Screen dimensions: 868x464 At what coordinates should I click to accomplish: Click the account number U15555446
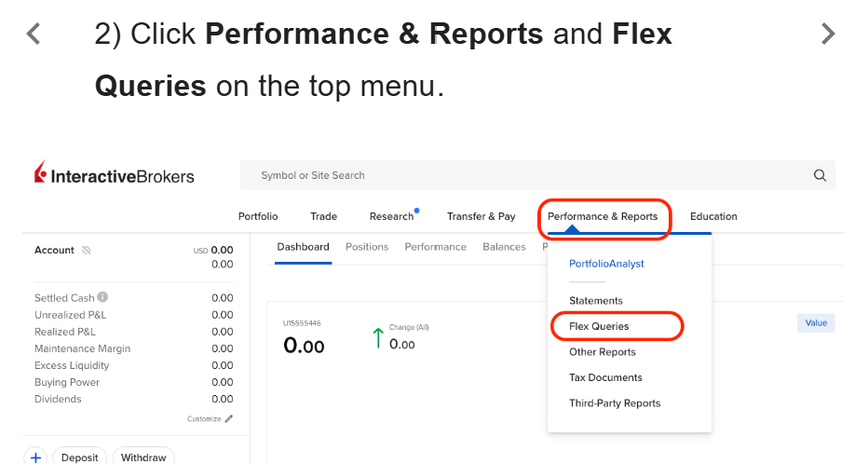point(302,323)
